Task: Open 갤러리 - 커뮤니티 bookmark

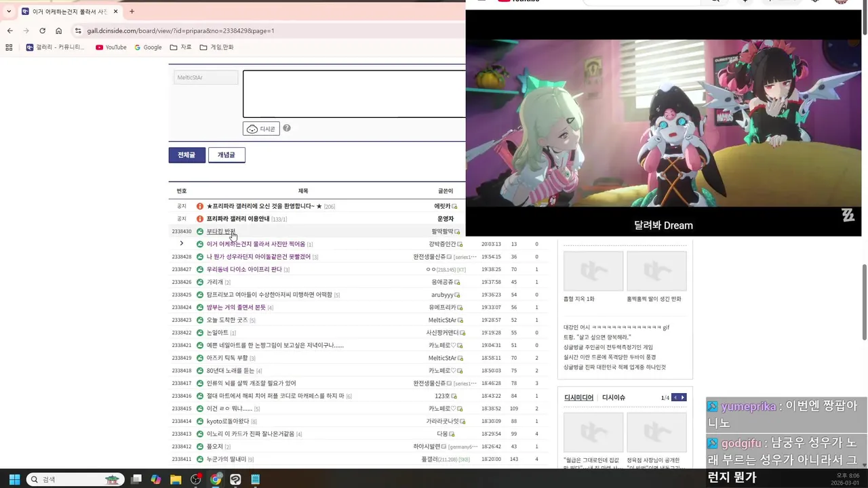Action: (x=56, y=47)
